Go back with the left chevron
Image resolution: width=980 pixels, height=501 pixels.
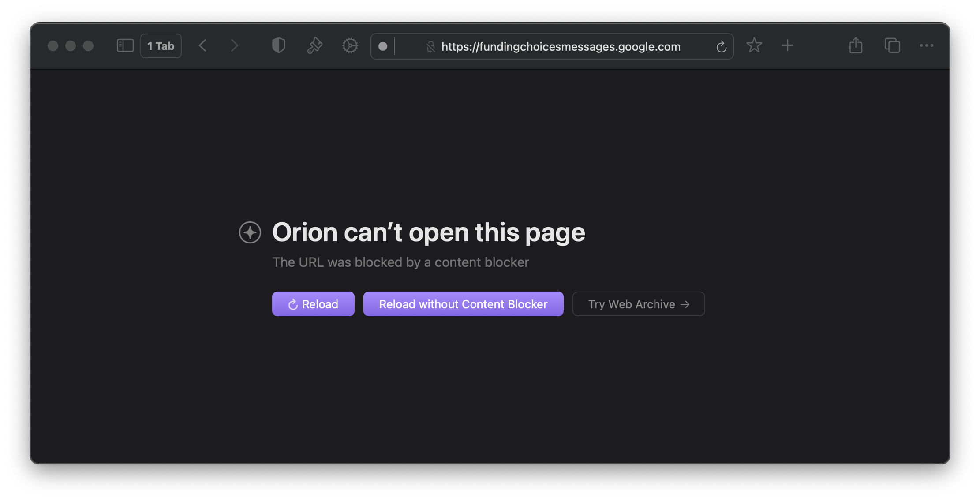coord(203,46)
